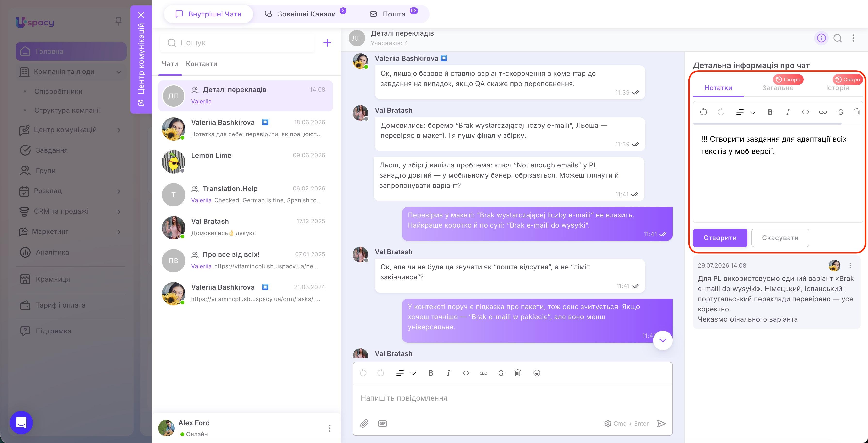The width and height of the screenshot is (868, 443).
Task: Expand Розклад sidebar submenu
Action: [x=119, y=191]
